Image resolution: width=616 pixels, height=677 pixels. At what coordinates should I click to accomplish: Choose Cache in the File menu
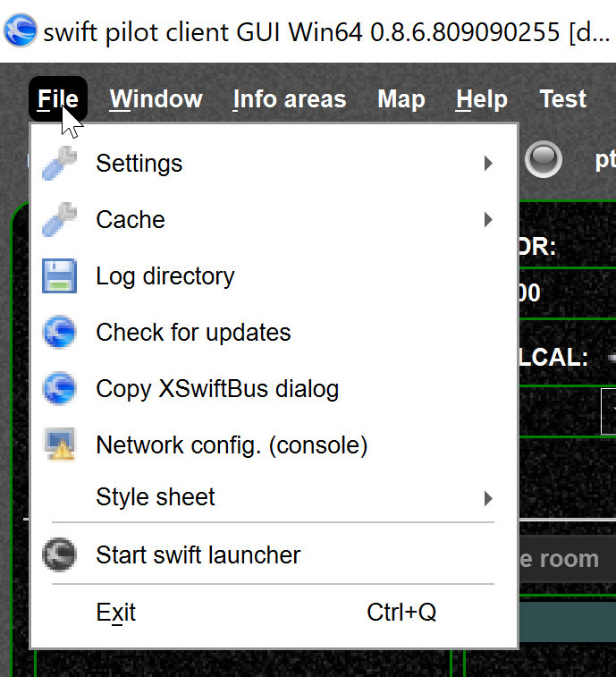click(274, 220)
